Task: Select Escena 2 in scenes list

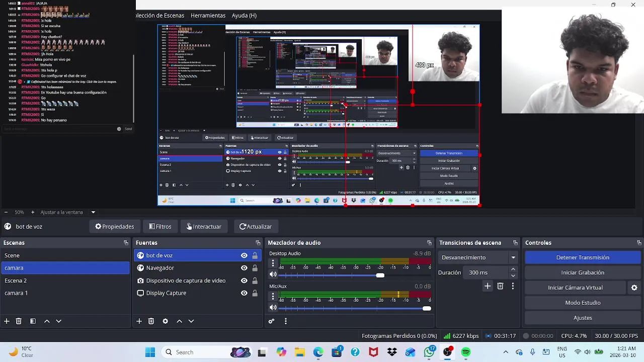Action: (x=65, y=281)
